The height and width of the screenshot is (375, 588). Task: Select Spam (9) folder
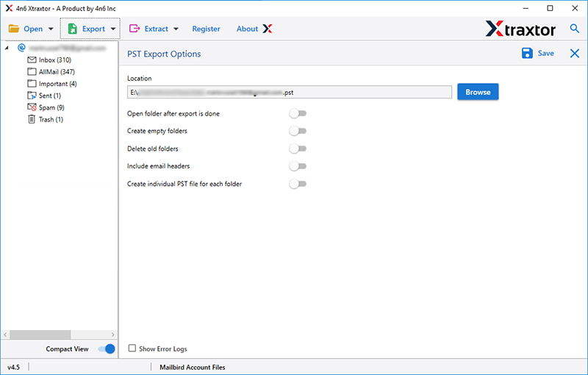pos(51,107)
